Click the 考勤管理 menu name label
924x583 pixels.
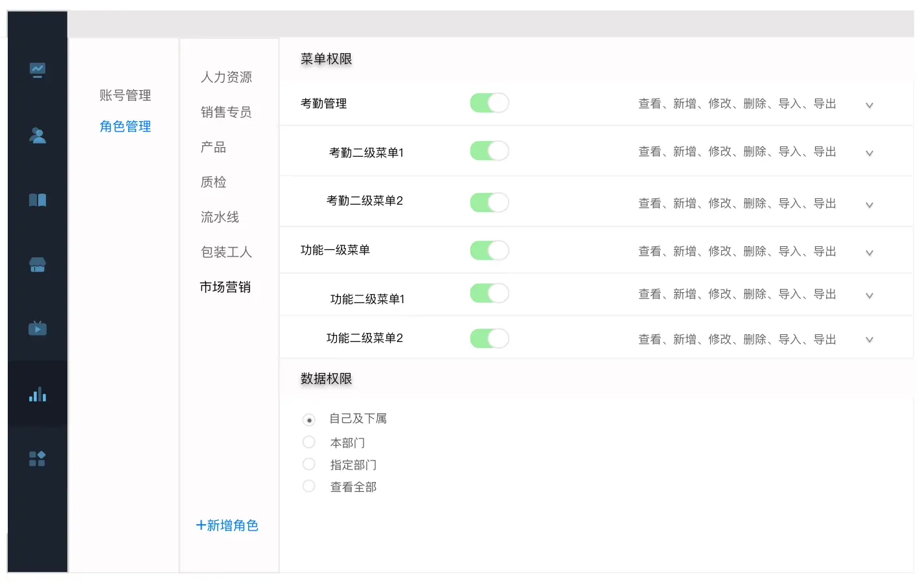(323, 104)
